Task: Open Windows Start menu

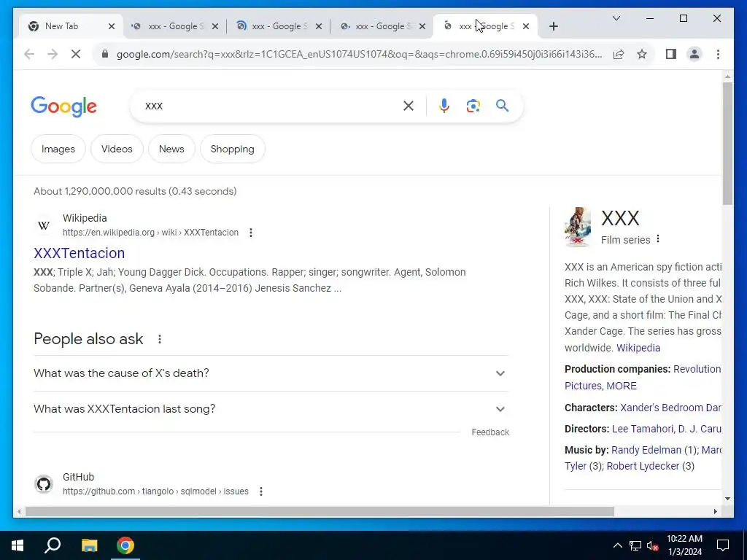Action: tap(18, 545)
